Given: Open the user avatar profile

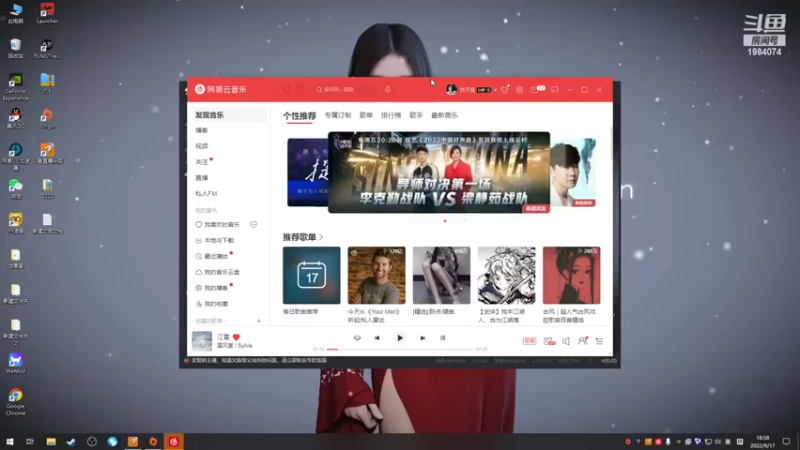Looking at the screenshot, I should [451, 89].
